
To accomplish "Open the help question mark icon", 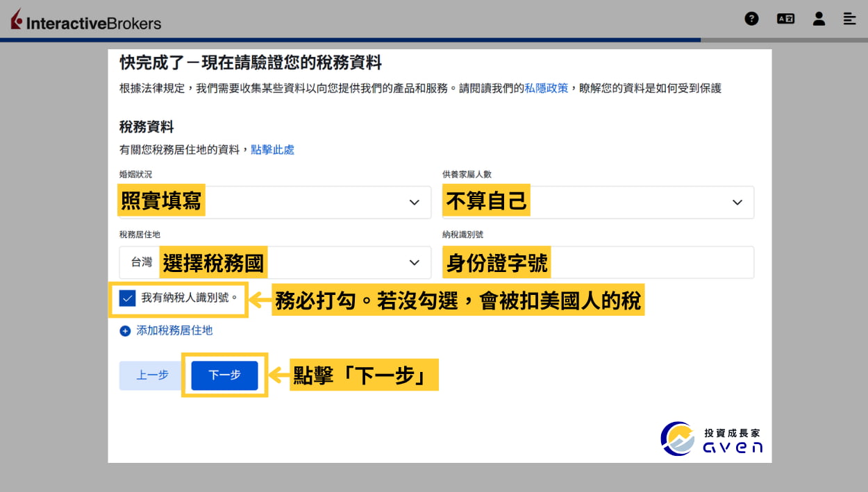I will [751, 19].
